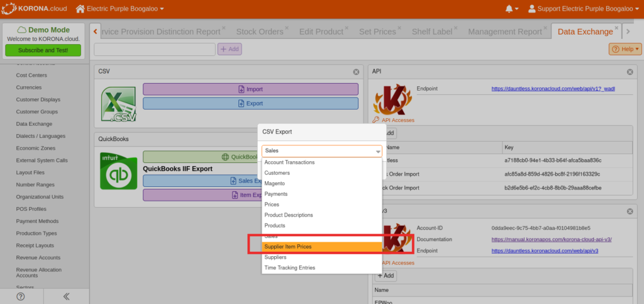Image resolution: width=644 pixels, height=304 pixels.
Task: Click the Add button in the v3 panel
Action: click(386, 276)
